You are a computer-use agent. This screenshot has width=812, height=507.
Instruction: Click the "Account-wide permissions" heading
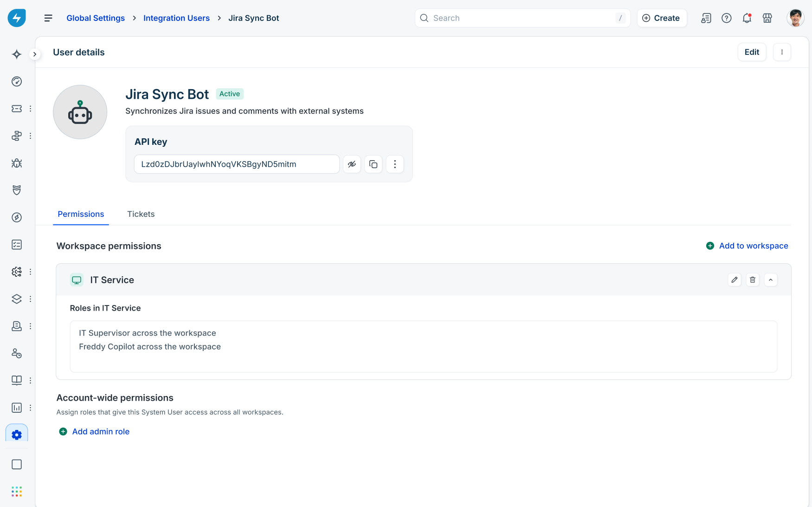(115, 398)
